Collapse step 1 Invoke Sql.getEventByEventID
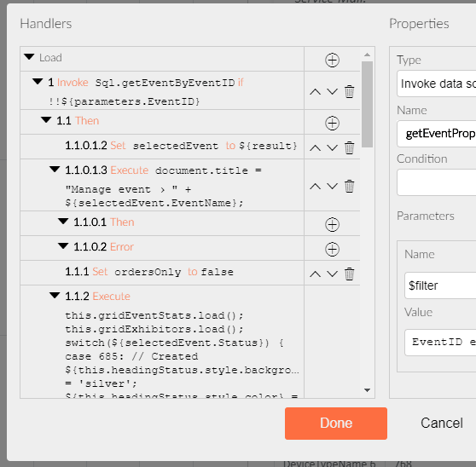Image resolution: width=476 pixels, height=467 pixels. tap(38, 82)
